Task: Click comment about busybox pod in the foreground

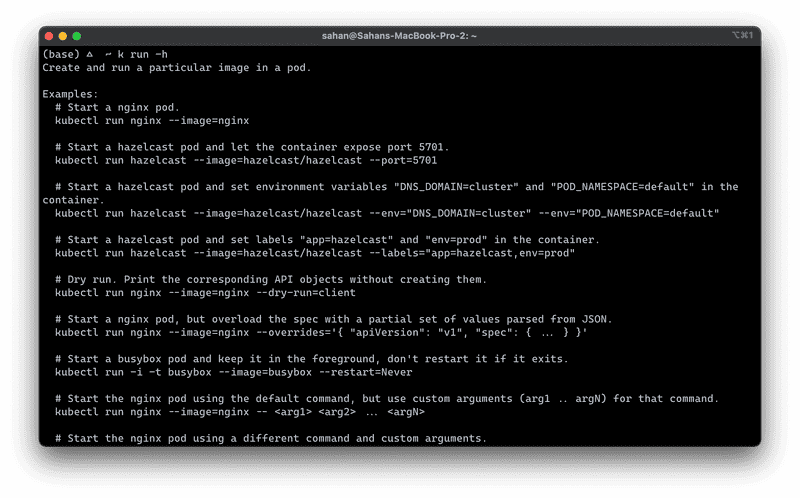Action: pos(311,359)
